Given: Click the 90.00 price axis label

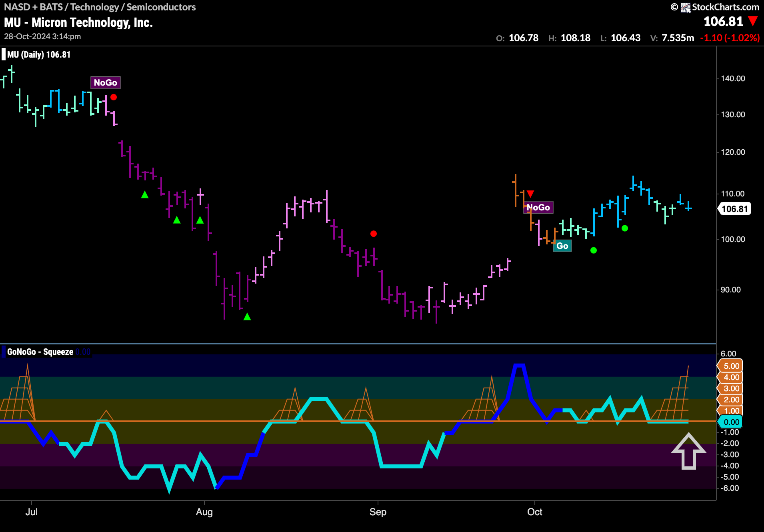Looking at the screenshot, I should click(730, 290).
